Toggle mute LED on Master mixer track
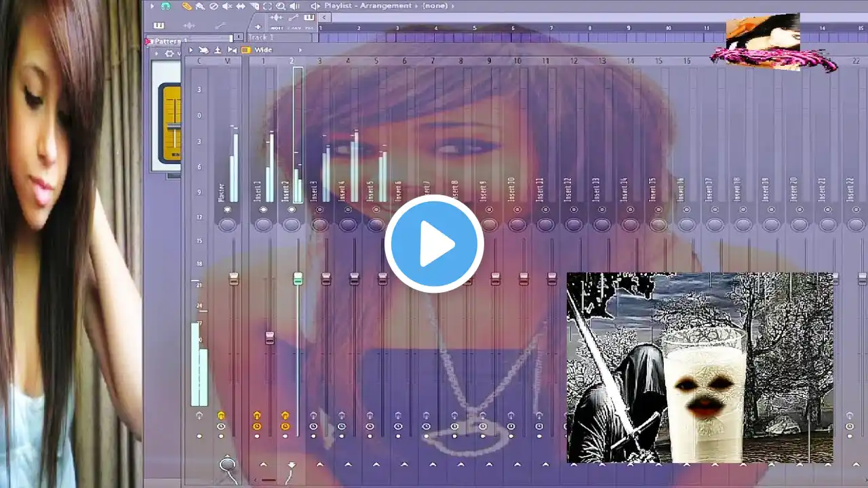The width and height of the screenshot is (868, 488). pos(227,210)
